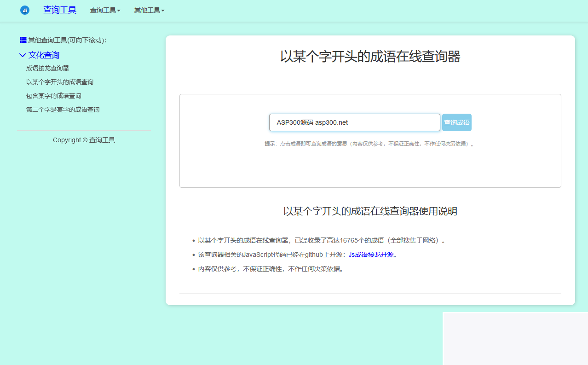Click inside the idiom search input box
This screenshot has width=588, height=365.
click(x=354, y=122)
